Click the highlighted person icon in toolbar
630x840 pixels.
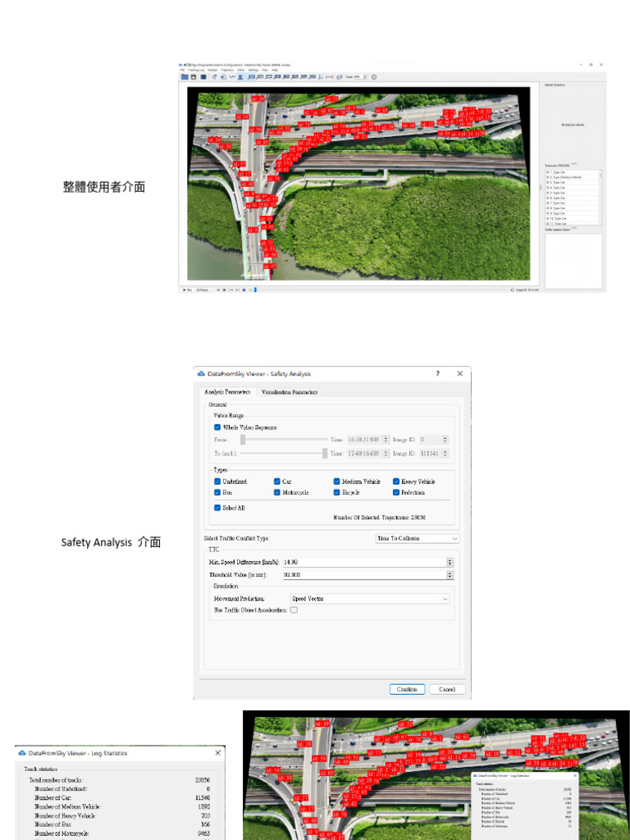[x=240, y=76]
